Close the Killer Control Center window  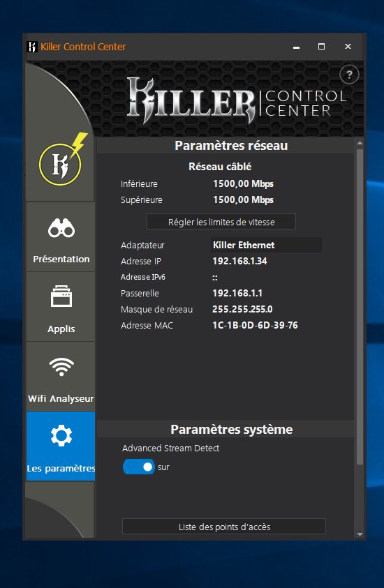pyautogui.click(x=348, y=47)
